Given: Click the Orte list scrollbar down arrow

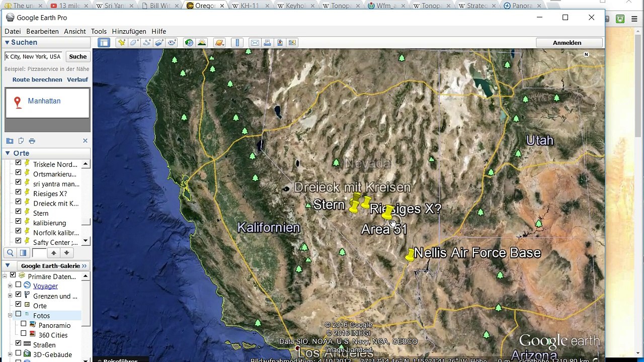Looking at the screenshot, I should click(x=86, y=241).
